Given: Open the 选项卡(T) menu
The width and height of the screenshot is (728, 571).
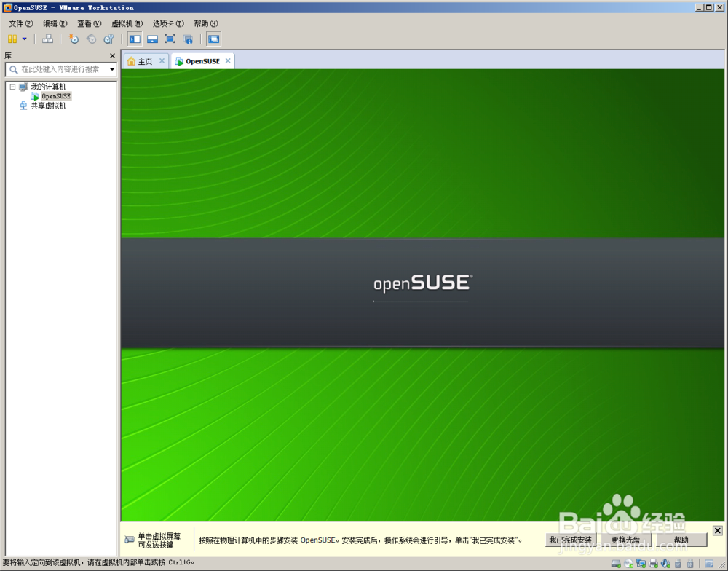Looking at the screenshot, I should tap(168, 24).
